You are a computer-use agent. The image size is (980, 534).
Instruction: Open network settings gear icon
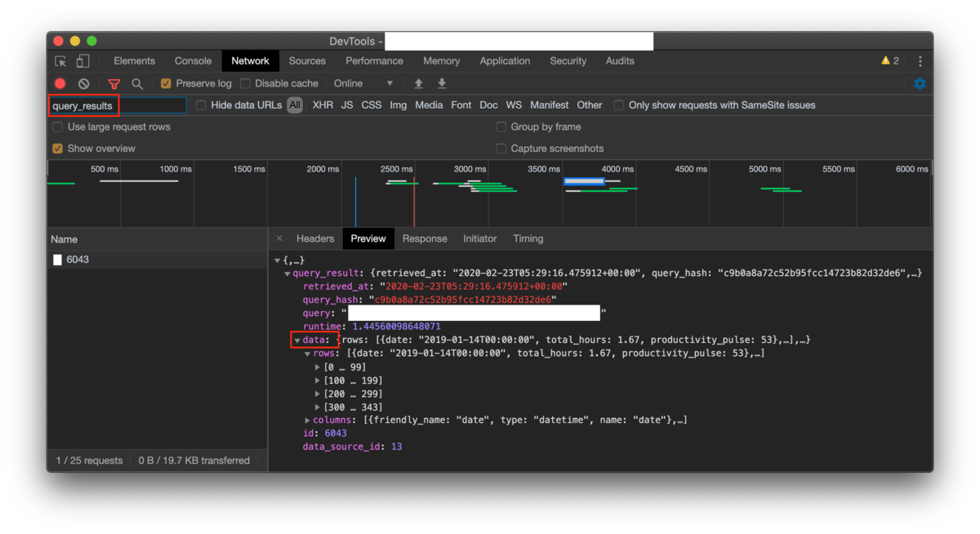(x=920, y=83)
